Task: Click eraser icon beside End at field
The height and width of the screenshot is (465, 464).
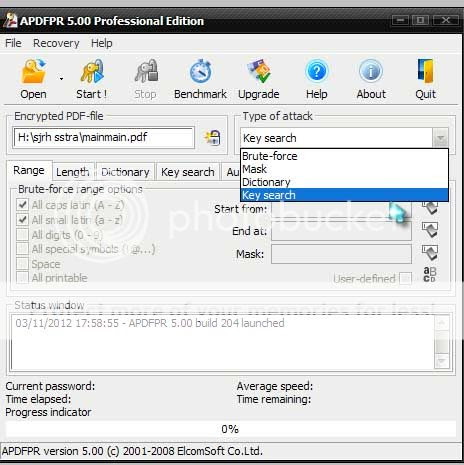Action: (430, 230)
